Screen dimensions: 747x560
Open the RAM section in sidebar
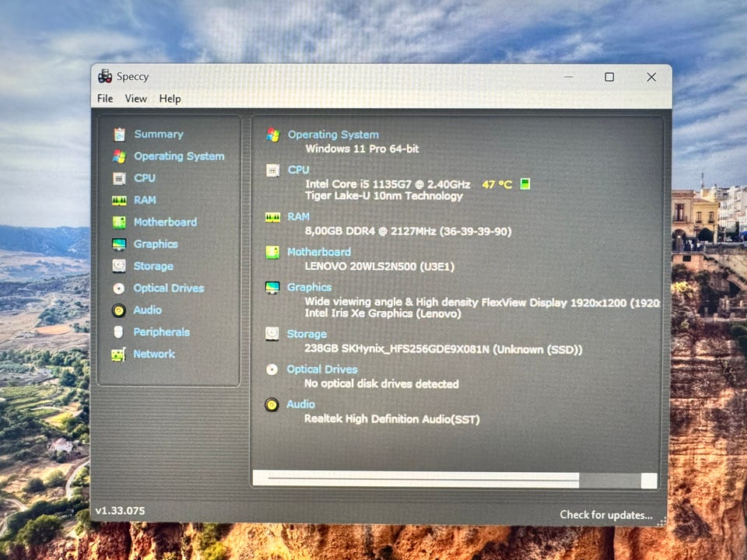145,200
